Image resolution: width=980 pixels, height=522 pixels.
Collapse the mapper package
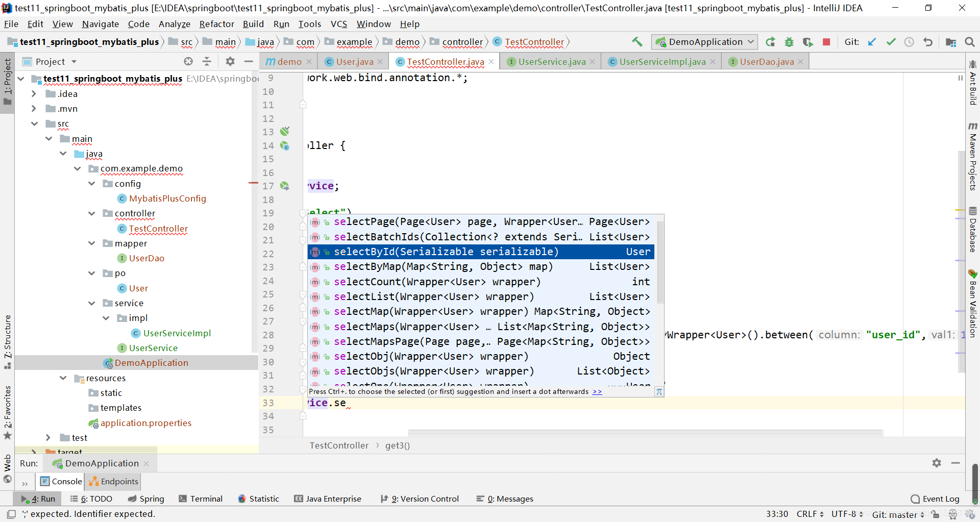pos(92,243)
